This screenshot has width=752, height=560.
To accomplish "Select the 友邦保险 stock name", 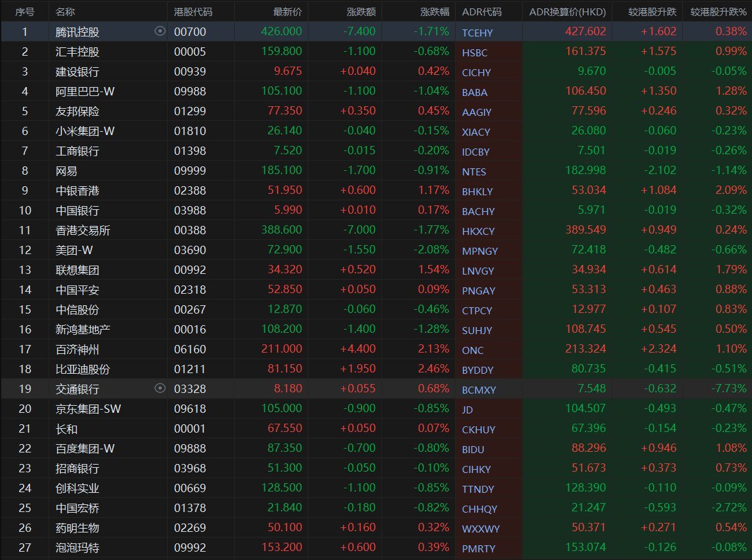I will [x=77, y=111].
